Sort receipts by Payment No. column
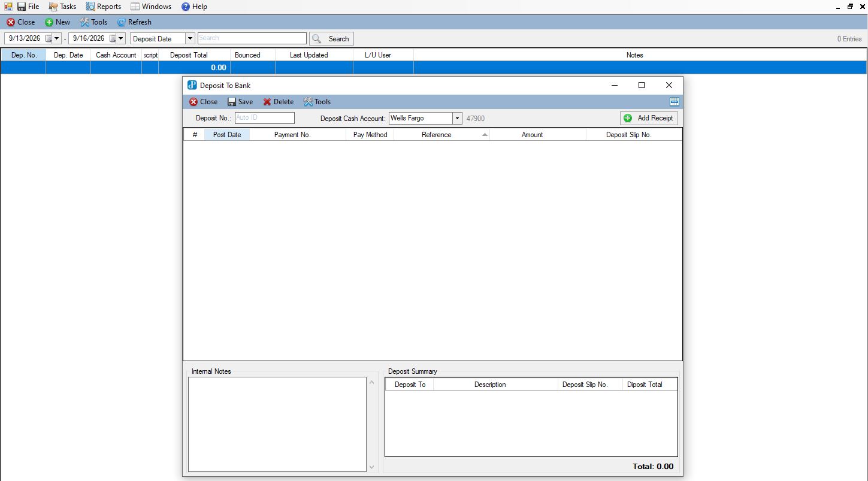Screen dimensions: 868x481 pos(298,135)
